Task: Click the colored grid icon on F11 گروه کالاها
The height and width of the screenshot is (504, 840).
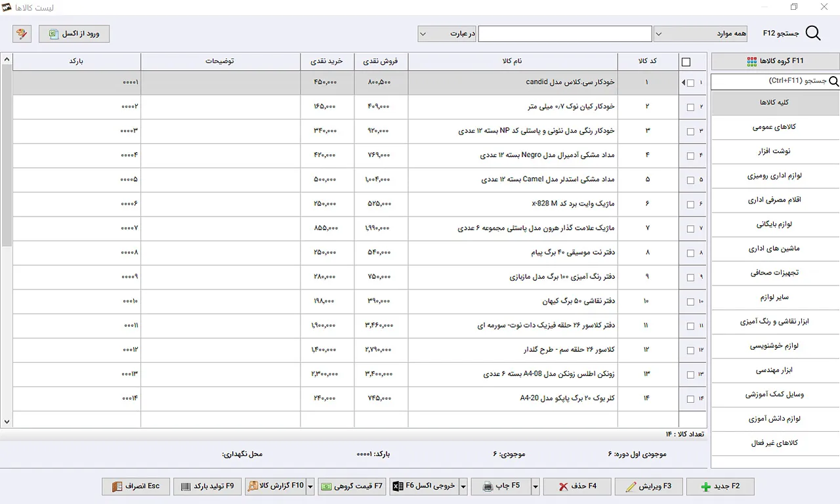Action: click(752, 62)
